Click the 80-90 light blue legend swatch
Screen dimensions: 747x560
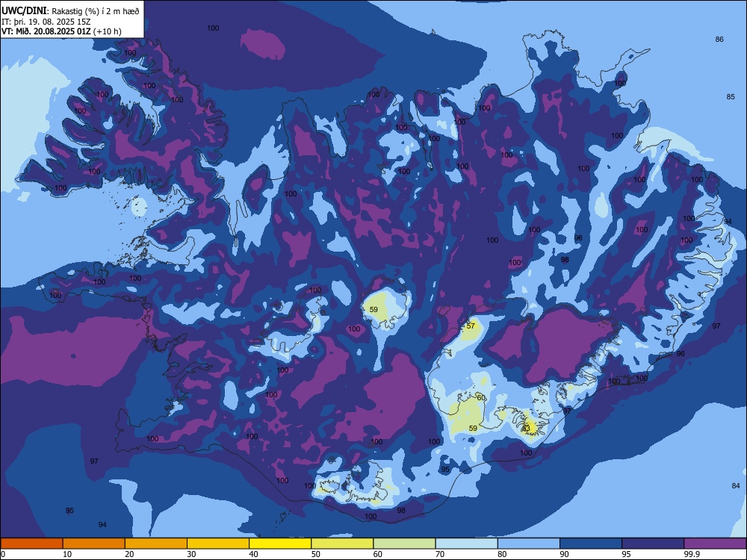(x=529, y=544)
